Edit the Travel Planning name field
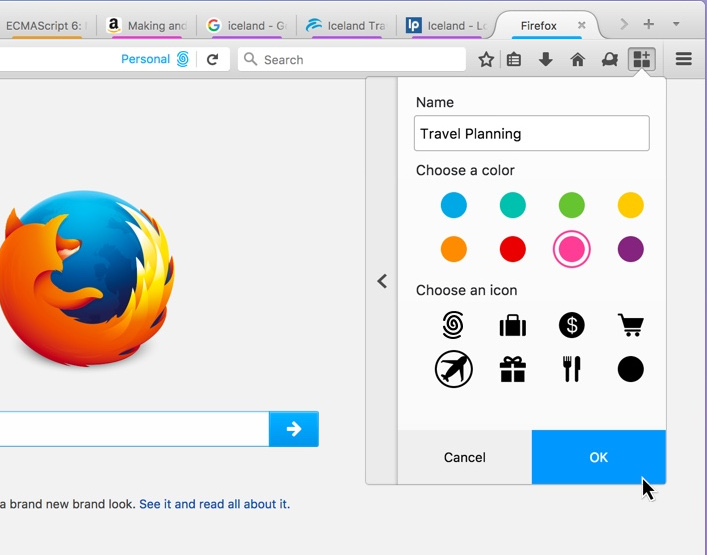 (x=532, y=133)
